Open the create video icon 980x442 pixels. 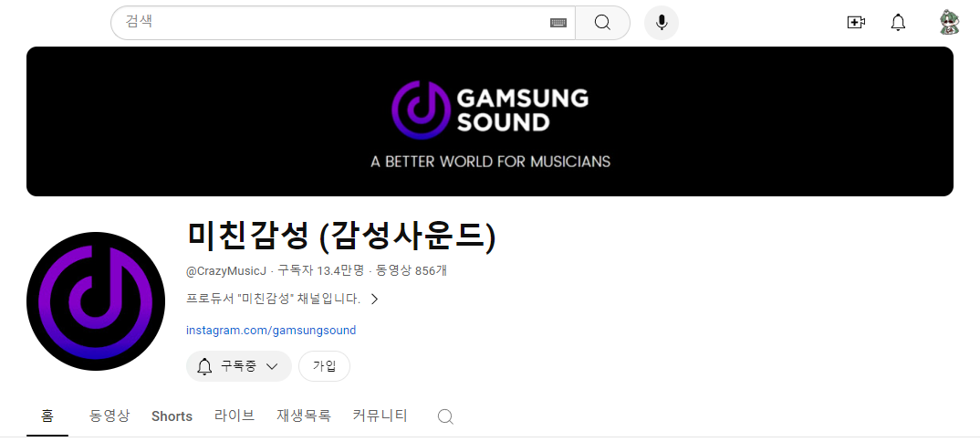click(x=856, y=23)
